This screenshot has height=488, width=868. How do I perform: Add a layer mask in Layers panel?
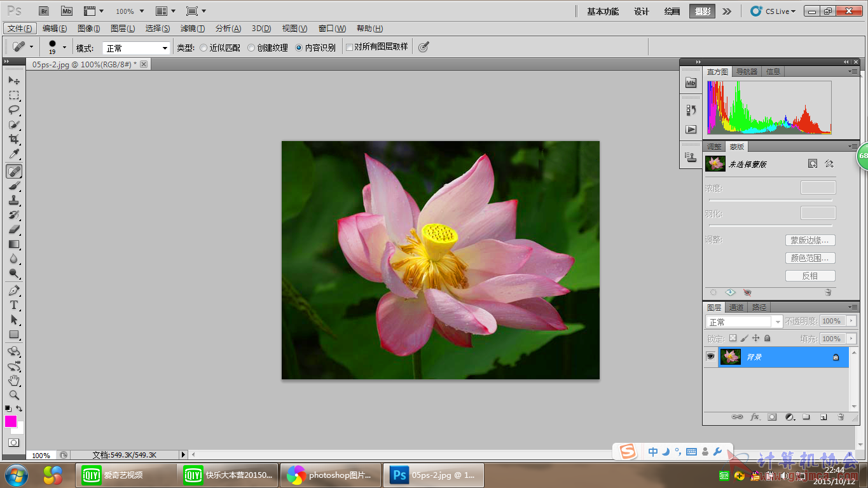coord(772,417)
